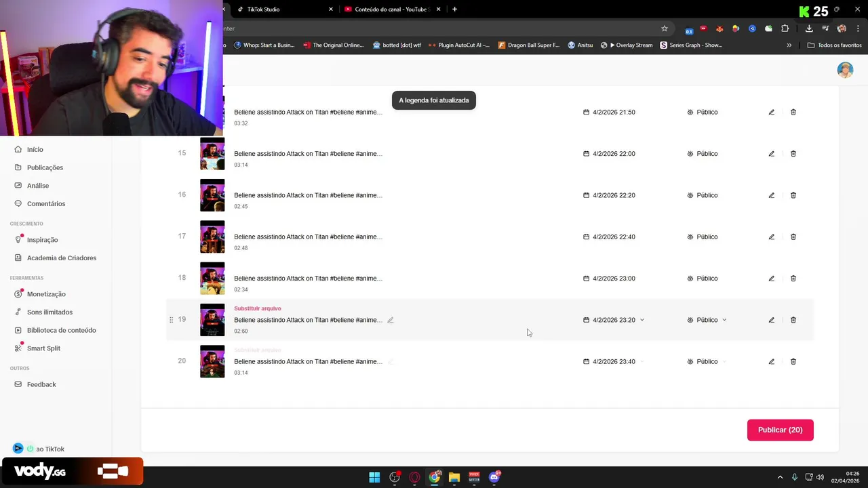Click the edit pencil for the 23:40 video

[771, 361]
